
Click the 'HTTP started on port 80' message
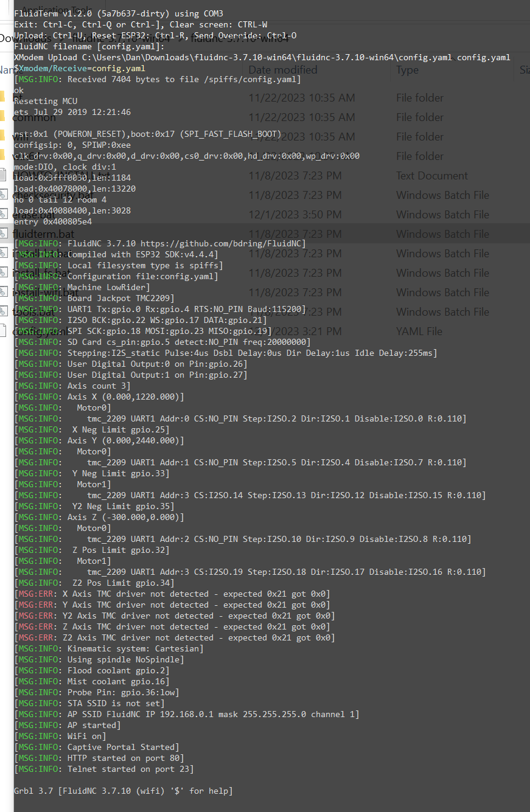(x=99, y=758)
